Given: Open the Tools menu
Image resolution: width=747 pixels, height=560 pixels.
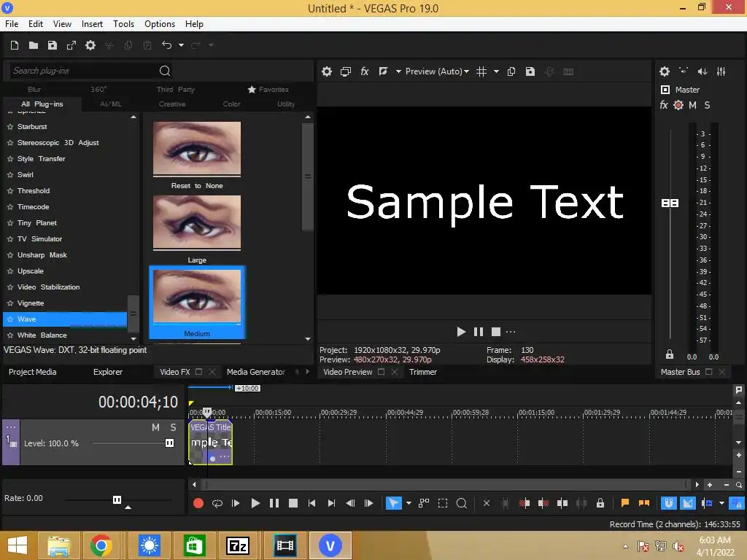Looking at the screenshot, I should [x=123, y=24].
